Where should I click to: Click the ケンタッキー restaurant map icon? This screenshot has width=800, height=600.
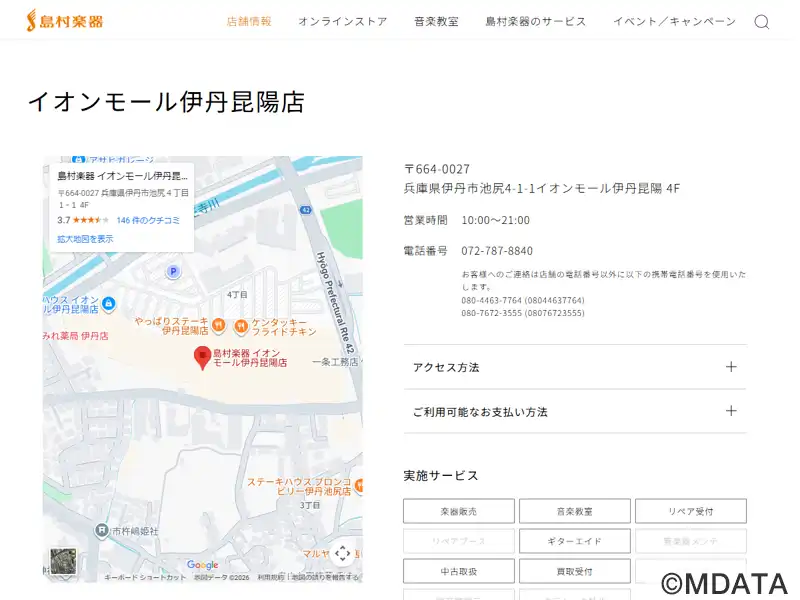coord(241,326)
